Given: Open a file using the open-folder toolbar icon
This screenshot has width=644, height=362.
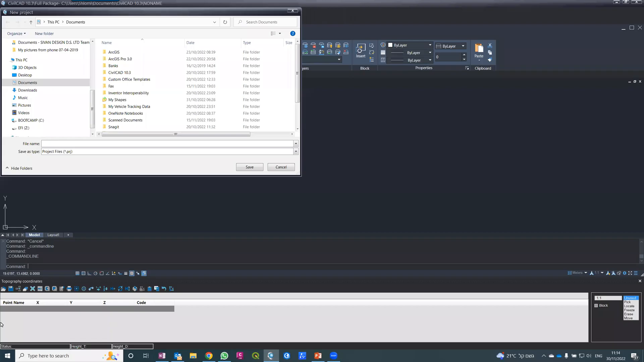Looking at the screenshot, I should tap(3, 289).
